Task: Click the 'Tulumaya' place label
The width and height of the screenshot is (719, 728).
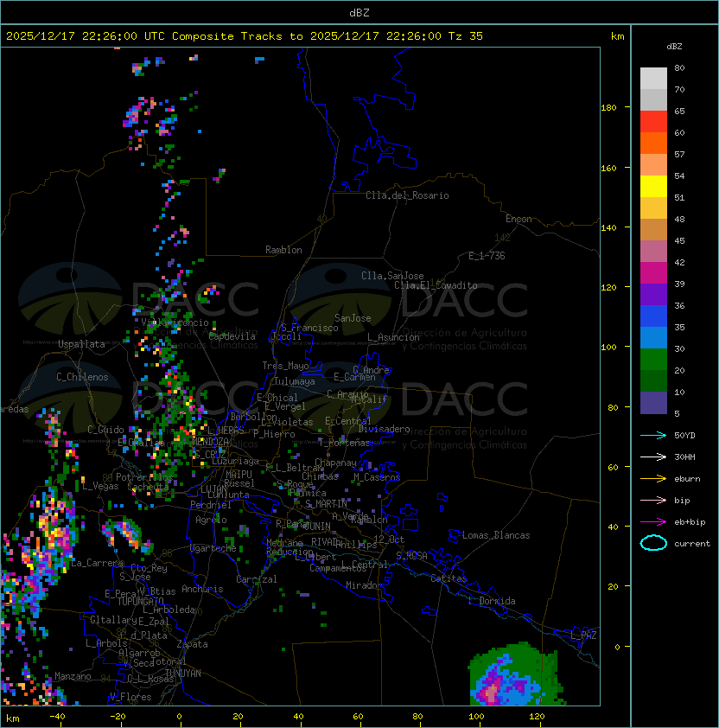Action: [295, 381]
